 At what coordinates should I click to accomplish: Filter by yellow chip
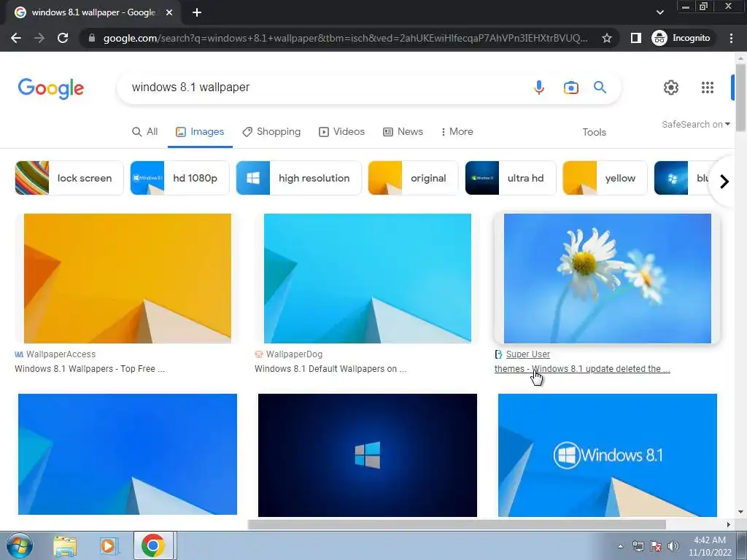[605, 178]
